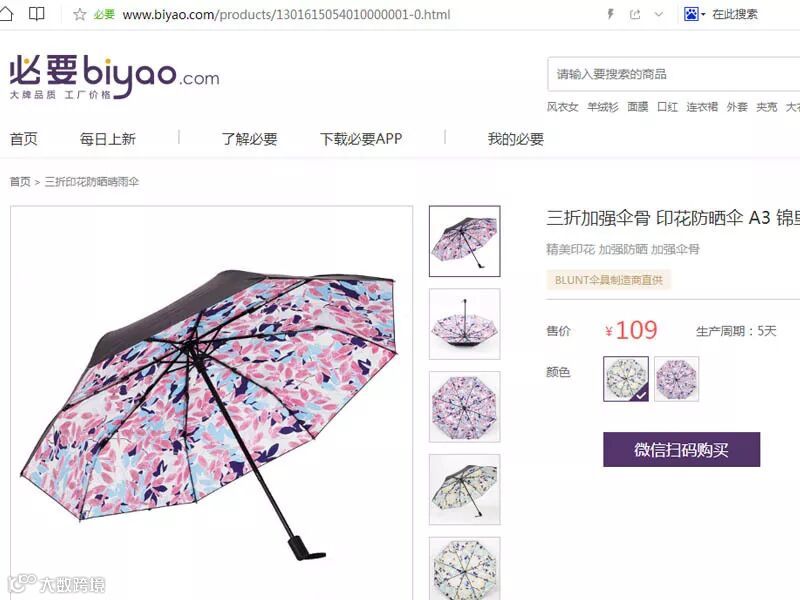Click the 连衣裙 hot search keyword

[x=702, y=107]
